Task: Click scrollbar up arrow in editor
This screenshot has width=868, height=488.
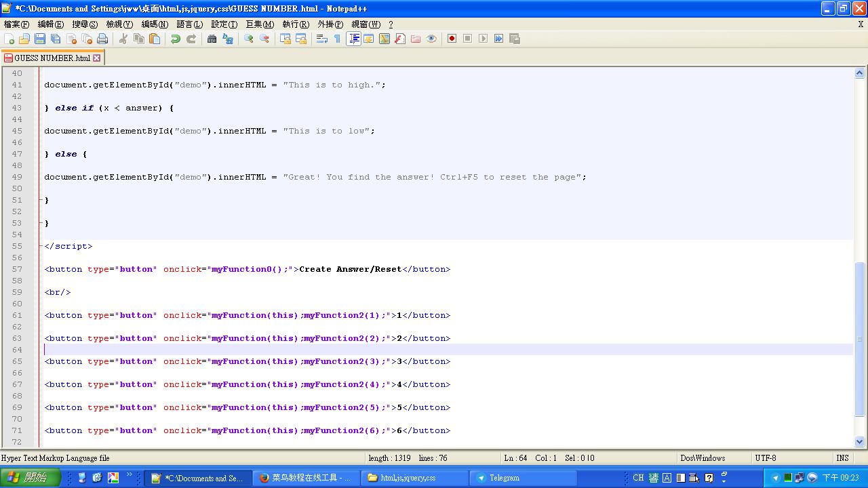Action: click(x=860, y=73)
